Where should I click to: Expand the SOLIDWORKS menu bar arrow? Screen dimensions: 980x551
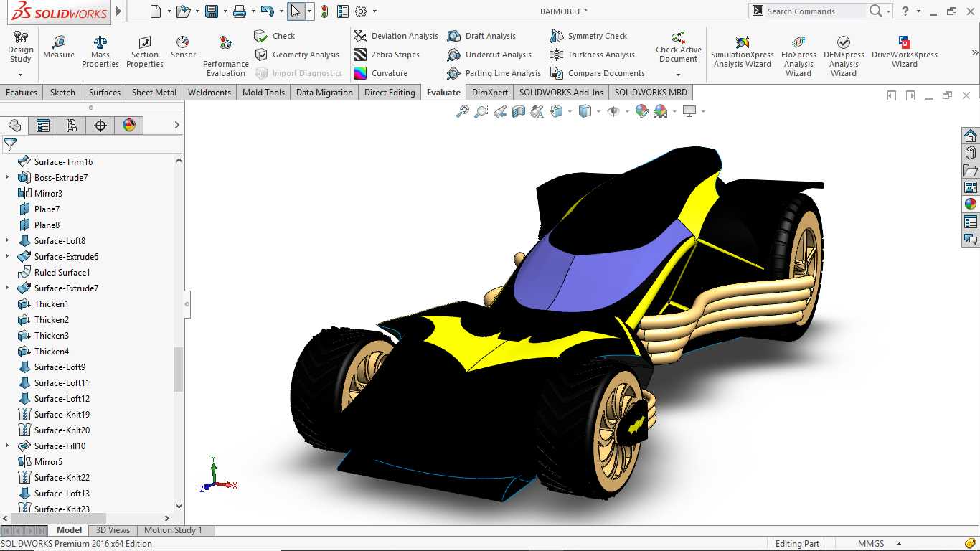[119, 11]
